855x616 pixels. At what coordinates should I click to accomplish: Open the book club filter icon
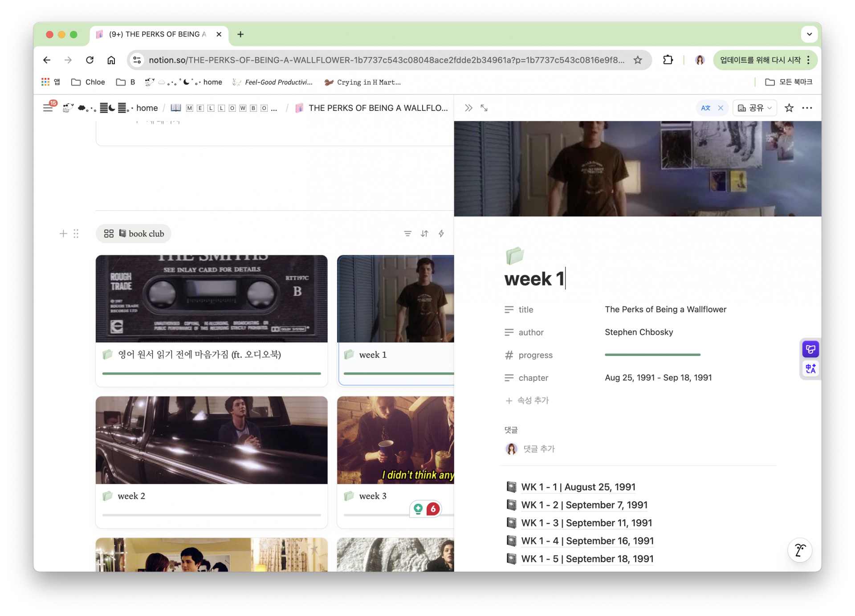tap(407, 234)
